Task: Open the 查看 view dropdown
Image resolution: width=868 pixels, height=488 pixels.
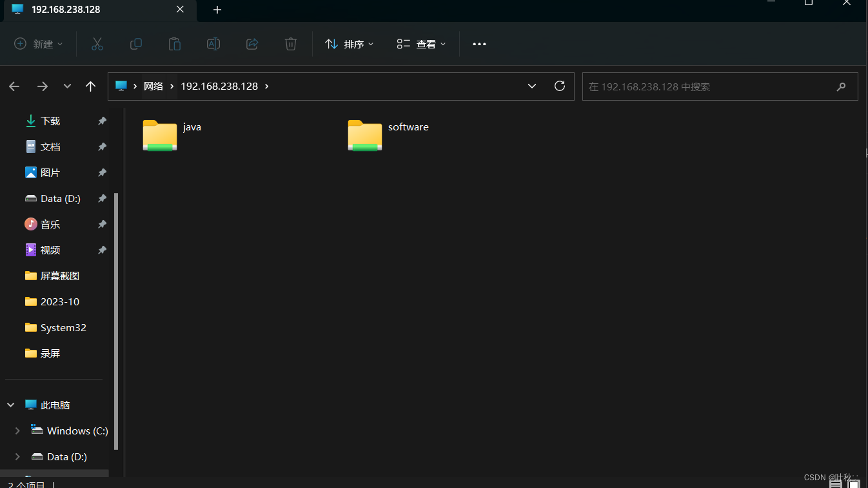Action: coord(421,44)
